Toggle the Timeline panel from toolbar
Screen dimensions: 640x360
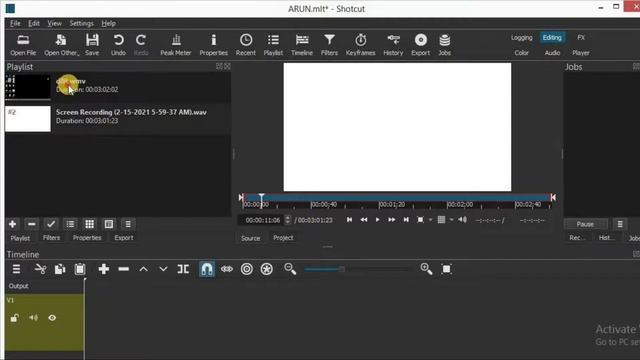tap(302, 45)
